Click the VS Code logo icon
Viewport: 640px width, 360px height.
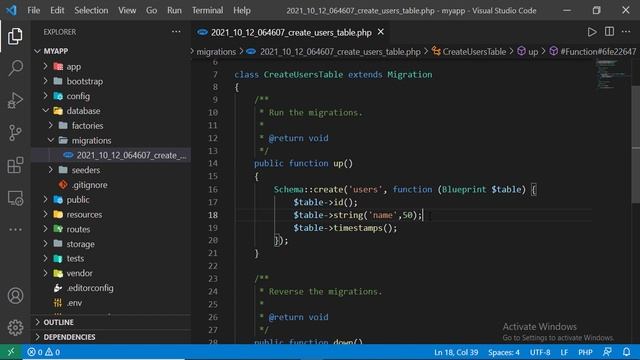(x=11, y=10)
